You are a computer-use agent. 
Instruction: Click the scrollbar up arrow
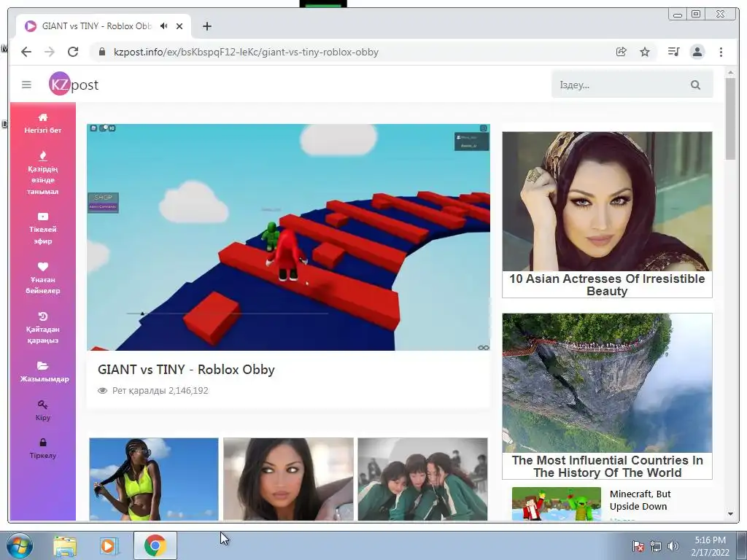(x=730, y=73)
